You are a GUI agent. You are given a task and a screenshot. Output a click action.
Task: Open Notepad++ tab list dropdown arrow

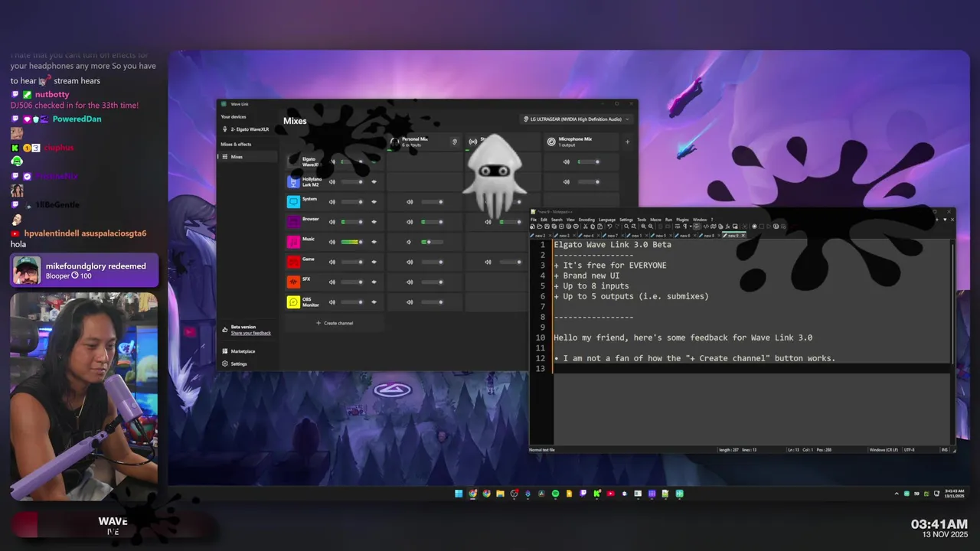[945, 220]
